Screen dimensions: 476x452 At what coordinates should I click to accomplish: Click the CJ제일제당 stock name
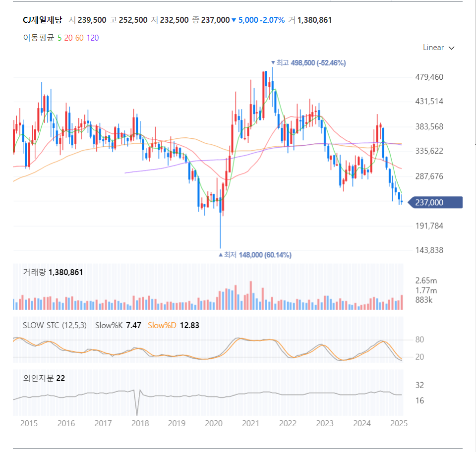point(43,20)
